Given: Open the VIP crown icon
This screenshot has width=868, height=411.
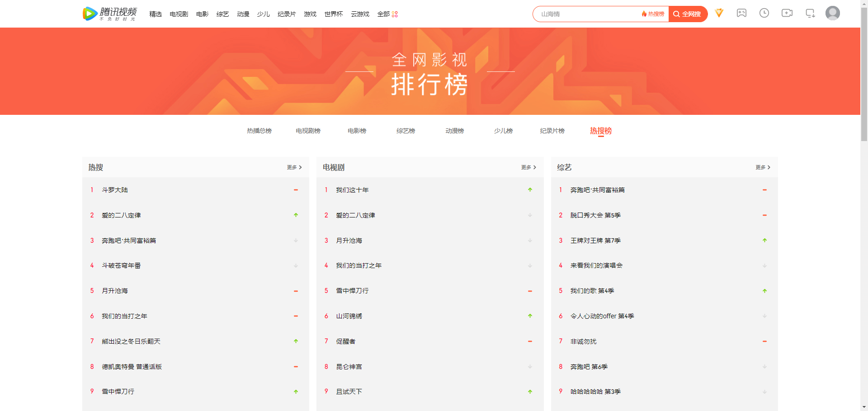Looking at the screenshot, I should tap(719, 13).
